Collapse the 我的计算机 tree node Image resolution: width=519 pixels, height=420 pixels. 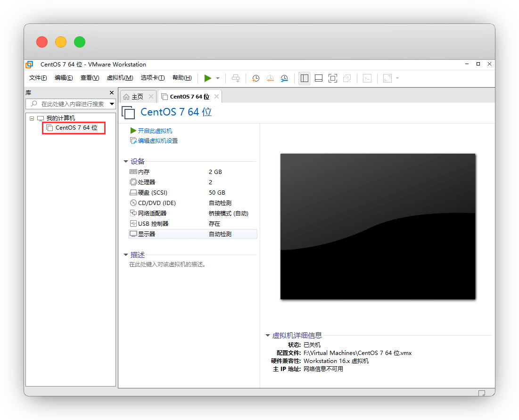click(x=32, y=118)
